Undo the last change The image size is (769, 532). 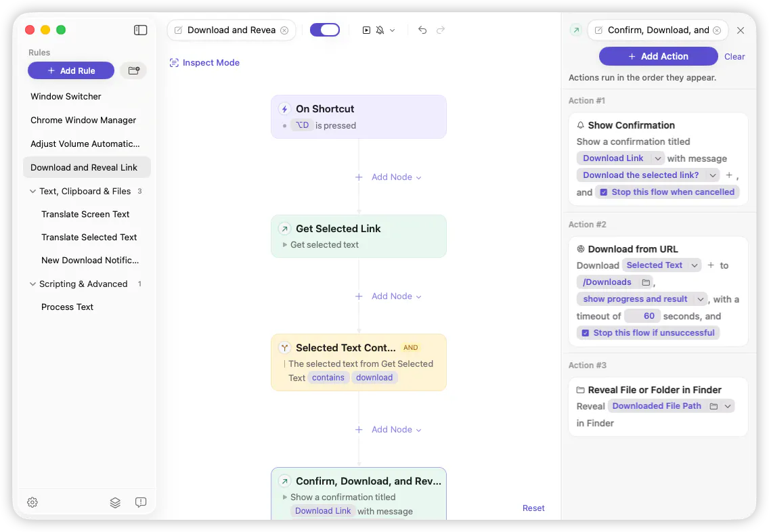422,30
